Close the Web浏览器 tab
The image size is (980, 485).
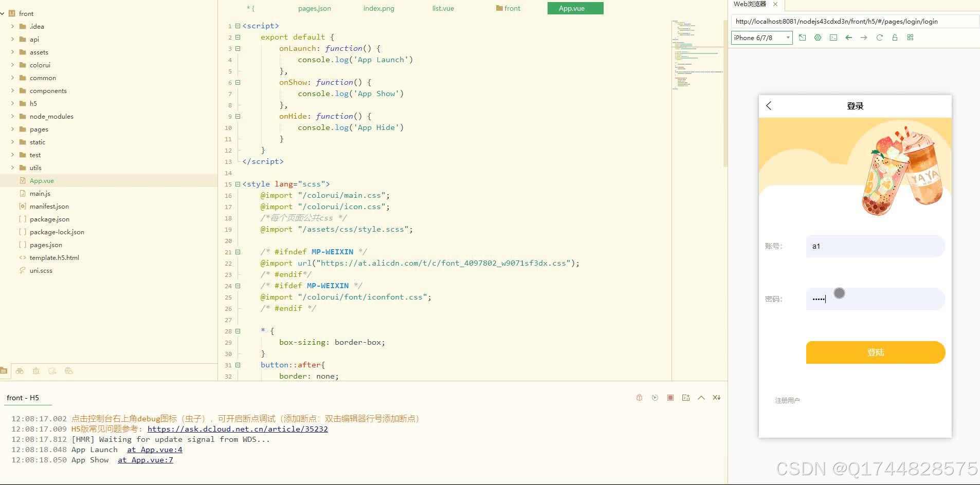coord(775,4)
